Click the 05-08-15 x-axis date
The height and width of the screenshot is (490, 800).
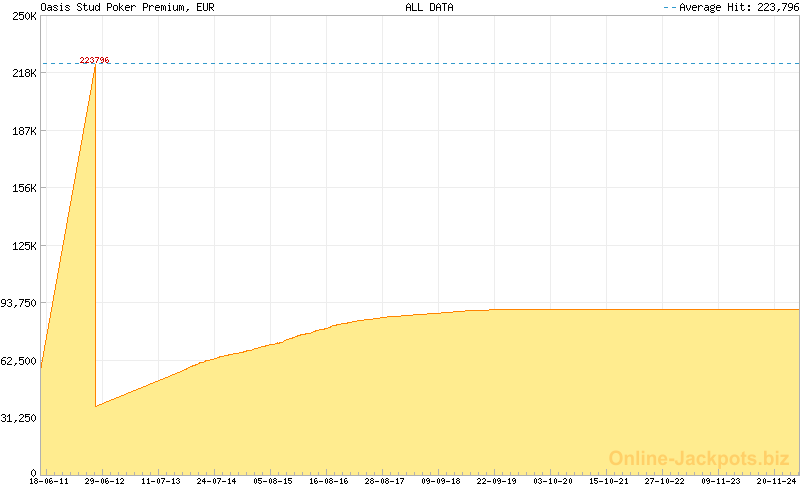click(273, 481)
